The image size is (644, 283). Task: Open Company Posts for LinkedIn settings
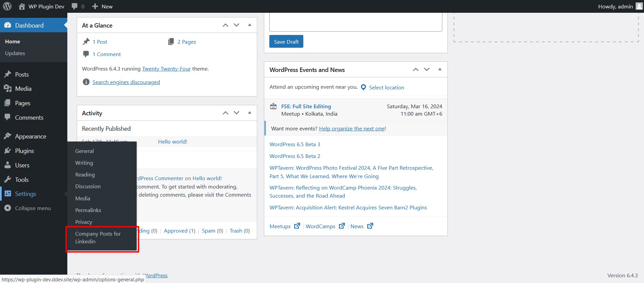[98, 238]
